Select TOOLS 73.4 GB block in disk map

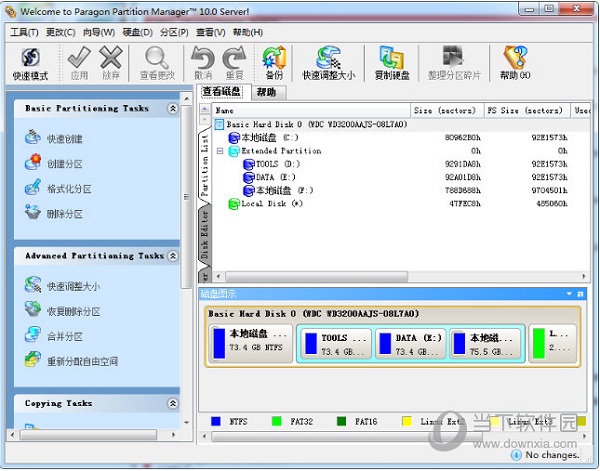(336, 344)
